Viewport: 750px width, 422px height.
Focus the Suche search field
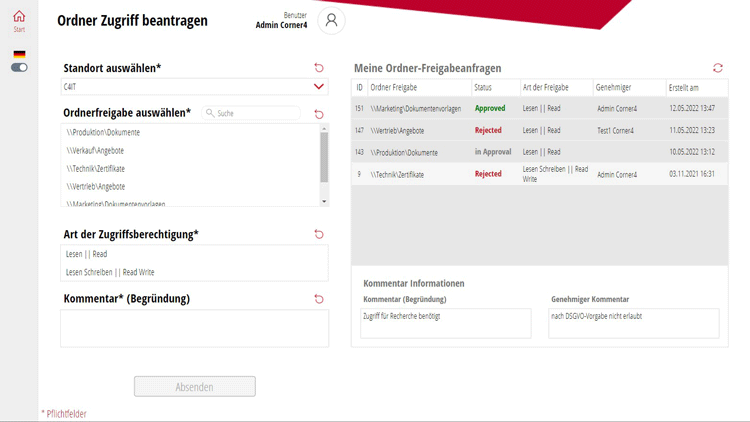point(252,113)
